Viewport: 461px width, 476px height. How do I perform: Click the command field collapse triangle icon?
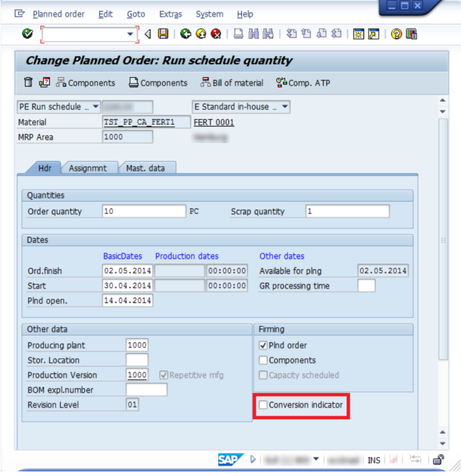[x=148, y=34]
